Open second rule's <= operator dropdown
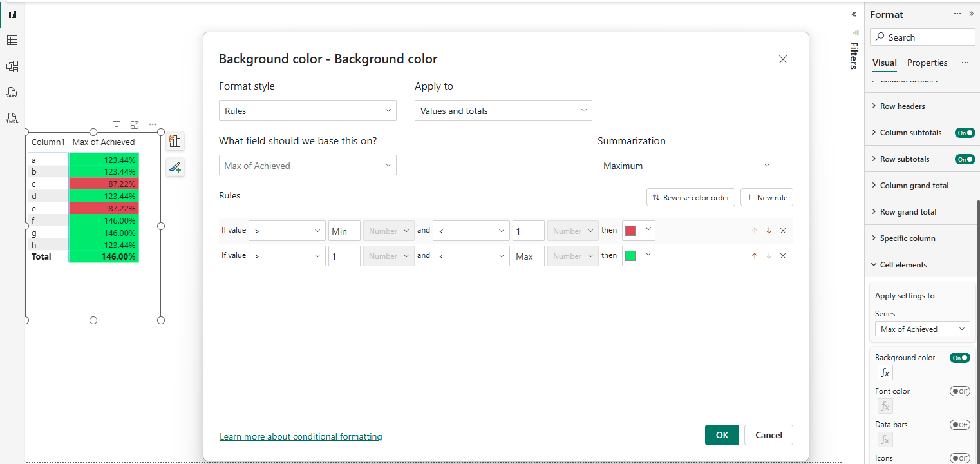Viewport: 980px width, 464px height. (471, 256)
